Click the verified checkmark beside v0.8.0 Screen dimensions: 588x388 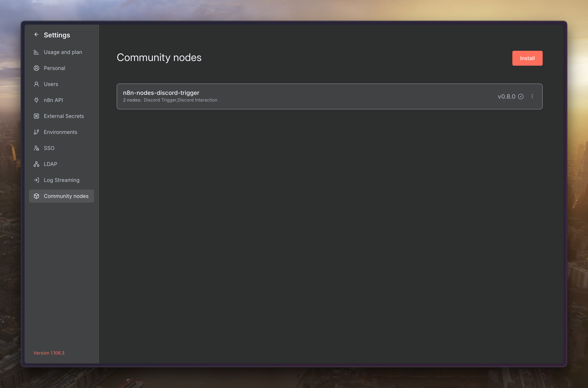pos(521,97)
